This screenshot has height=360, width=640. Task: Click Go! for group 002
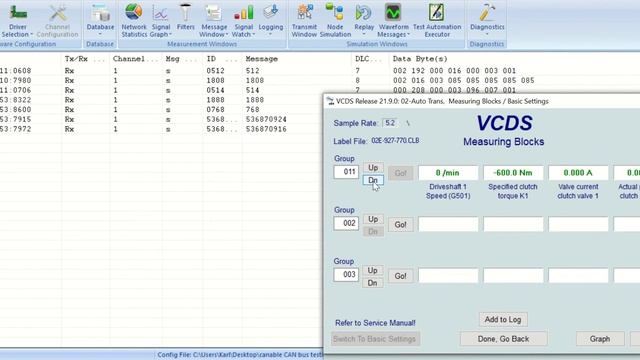pyautogui.click(x=400, y=224)
